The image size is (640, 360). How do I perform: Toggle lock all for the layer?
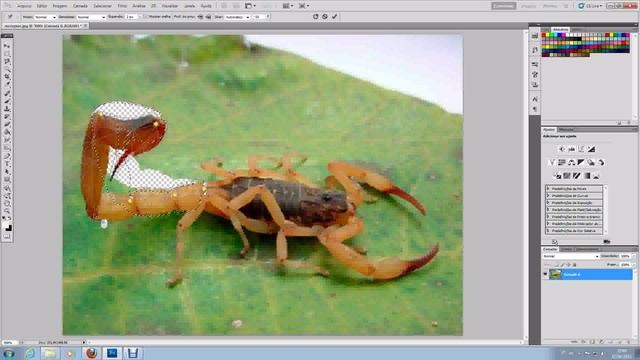click(574, 264)
